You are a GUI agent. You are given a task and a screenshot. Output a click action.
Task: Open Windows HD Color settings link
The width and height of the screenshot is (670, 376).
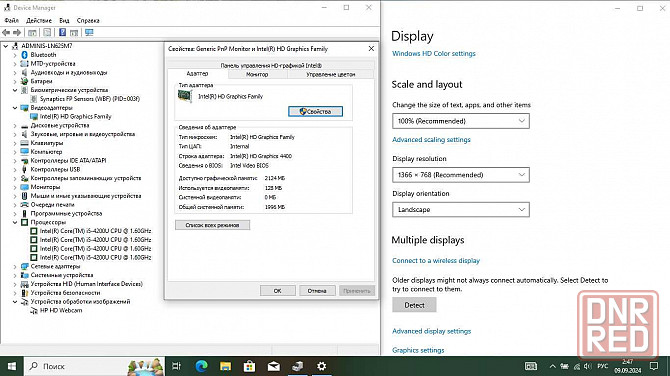coord(434,53)
